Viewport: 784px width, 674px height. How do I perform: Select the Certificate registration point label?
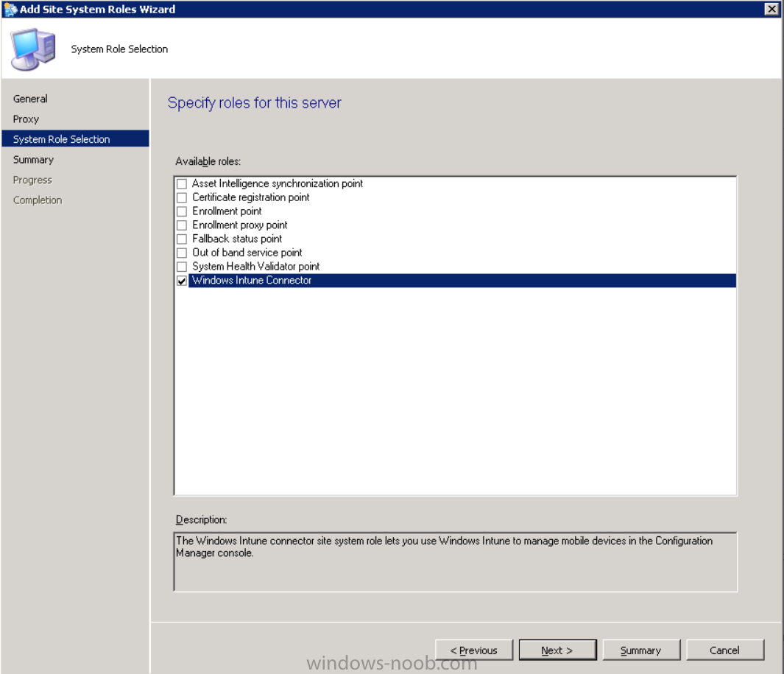[251, 197]
